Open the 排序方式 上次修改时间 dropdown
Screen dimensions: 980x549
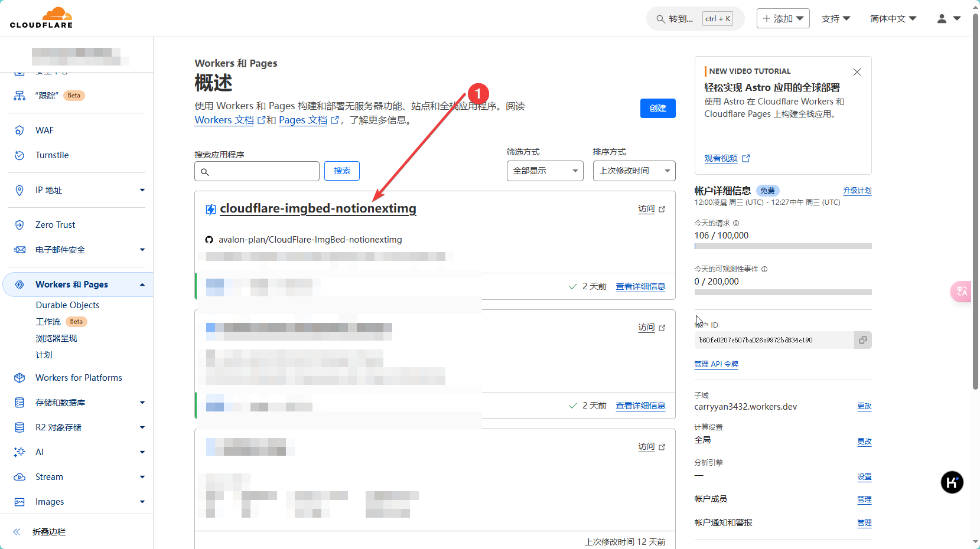pos(634,171)
